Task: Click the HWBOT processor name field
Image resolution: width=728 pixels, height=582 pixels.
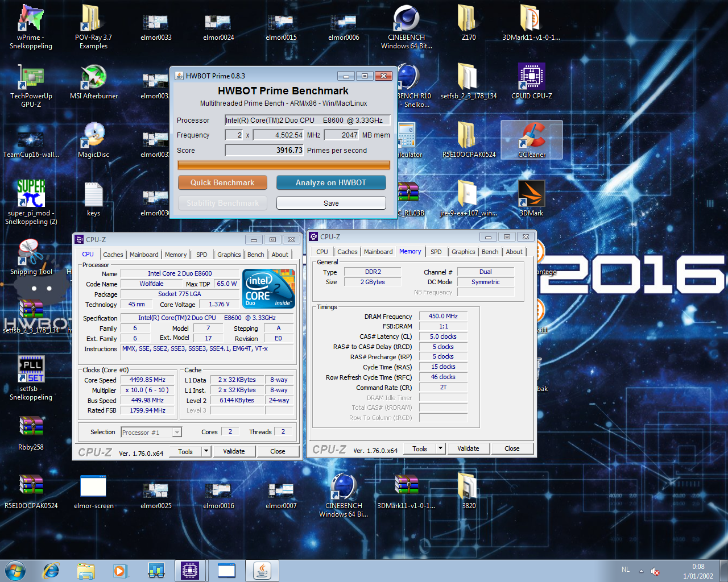Action: pos(308,120)
